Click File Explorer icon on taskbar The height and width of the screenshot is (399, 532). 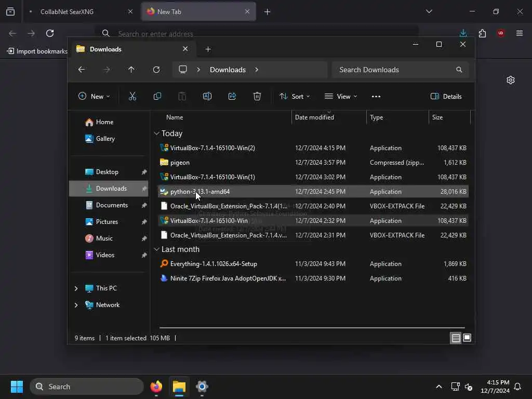pos(179,387)
